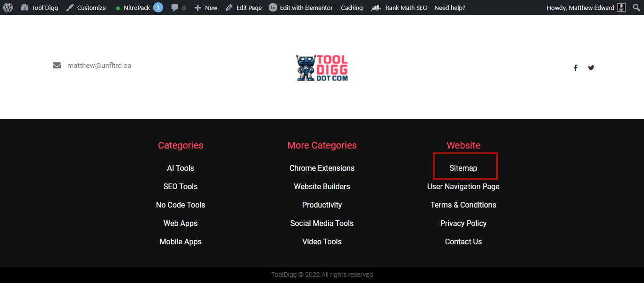Image resolution: width=644 pixels, height=283 pixels.
Task: Click the ToolDigg © 2022 copyright text
Action: (x=322, y=275)
